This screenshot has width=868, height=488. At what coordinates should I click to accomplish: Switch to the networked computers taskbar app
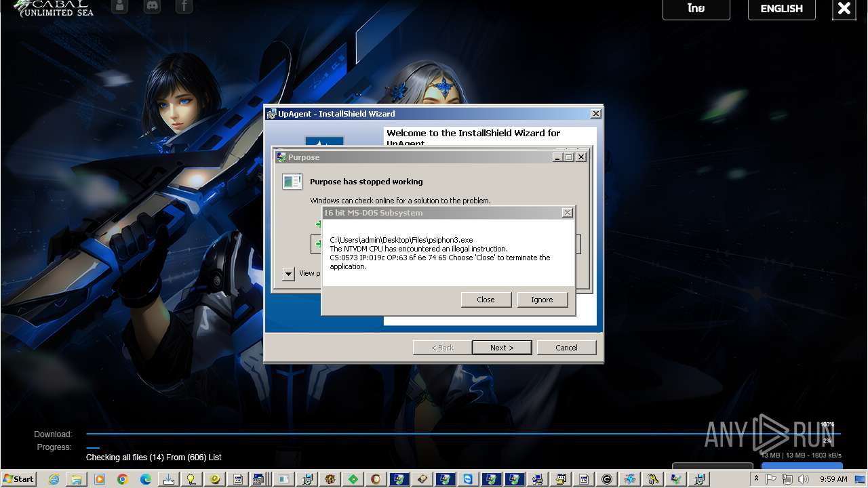[x=537, y=479]
